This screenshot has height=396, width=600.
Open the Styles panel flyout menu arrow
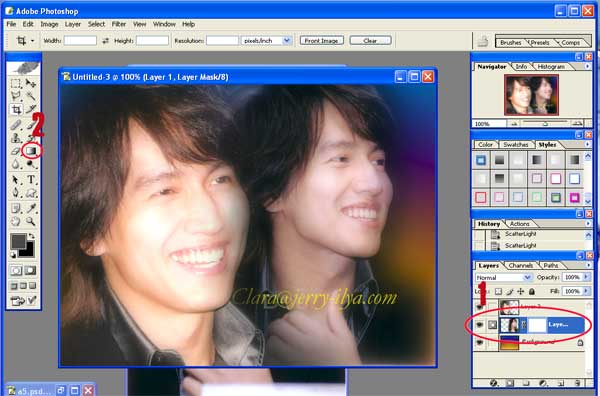588,144
